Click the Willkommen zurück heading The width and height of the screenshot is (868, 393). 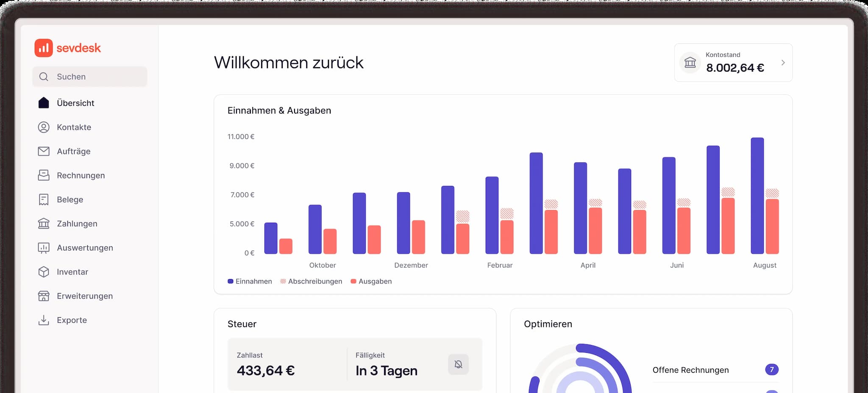(289, 63)
